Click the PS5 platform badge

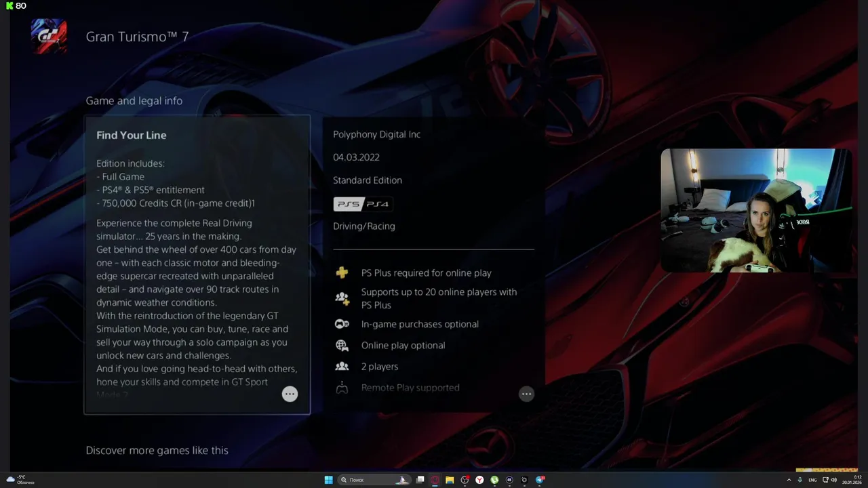tap(349, 203)
